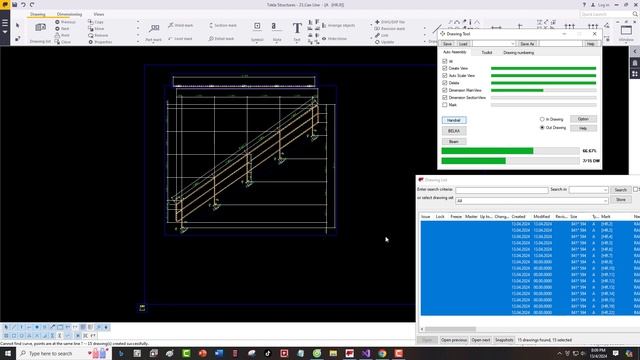Open the Windows ribbon icon
The width and height of the screenshot is (640, 360).
[x=626, y=30]
